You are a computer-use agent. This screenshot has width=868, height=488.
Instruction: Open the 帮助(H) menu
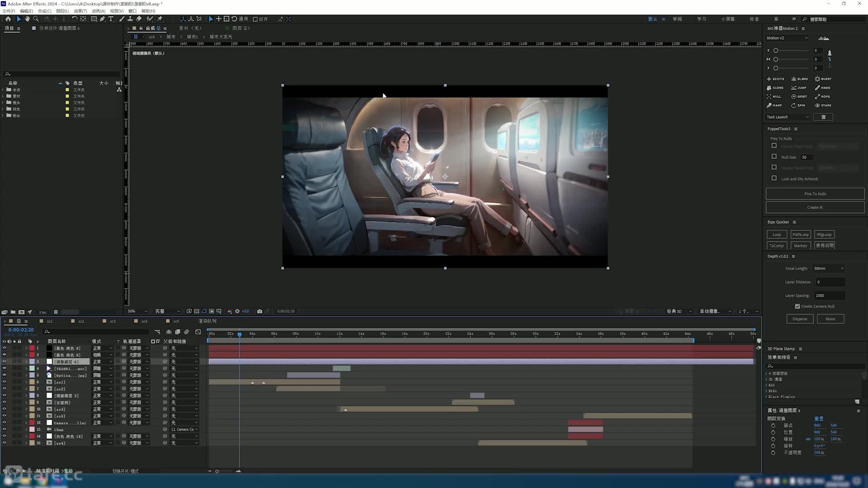pyautogui.click(x=148, y=11)
